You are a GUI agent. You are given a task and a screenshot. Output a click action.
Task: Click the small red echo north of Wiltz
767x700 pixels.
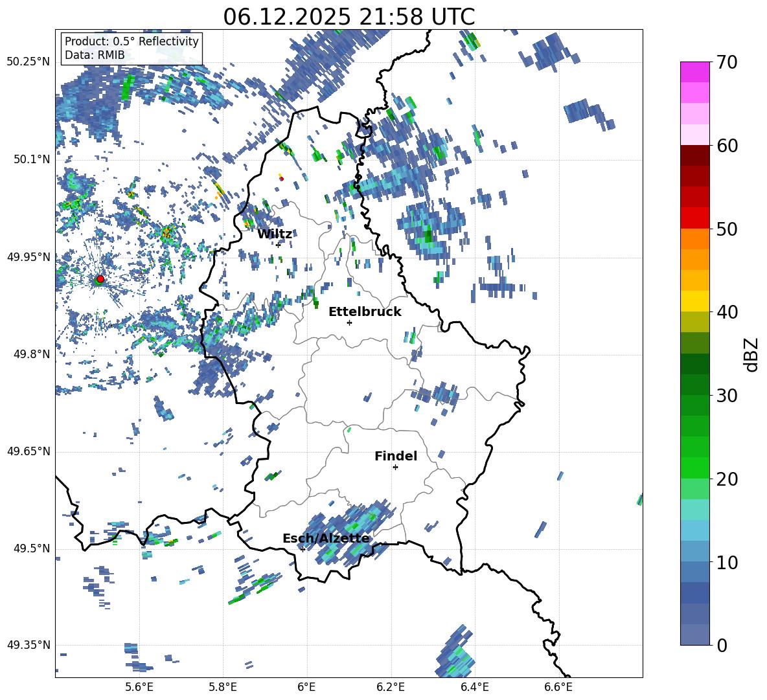click(281, 179)
